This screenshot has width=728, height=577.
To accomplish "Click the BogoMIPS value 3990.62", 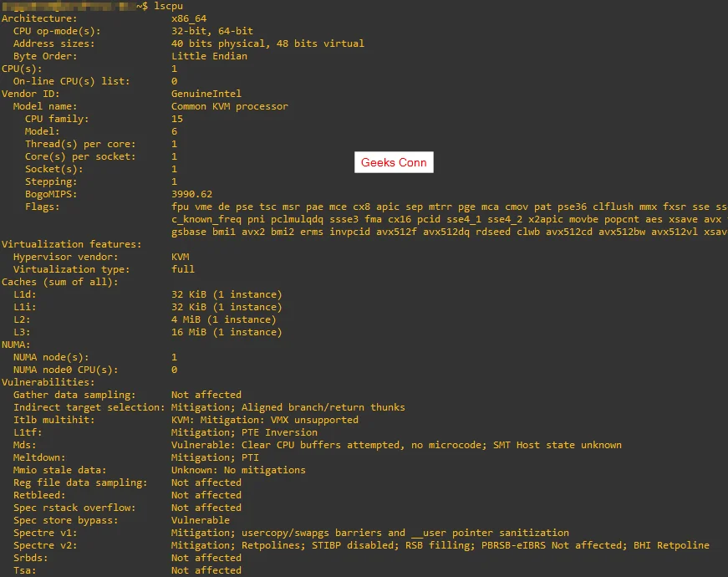I will 193,193.
